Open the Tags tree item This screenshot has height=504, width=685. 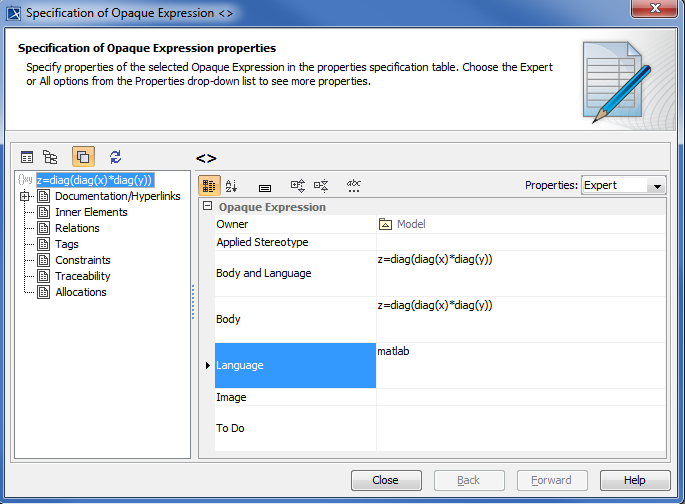coord(66,244)
